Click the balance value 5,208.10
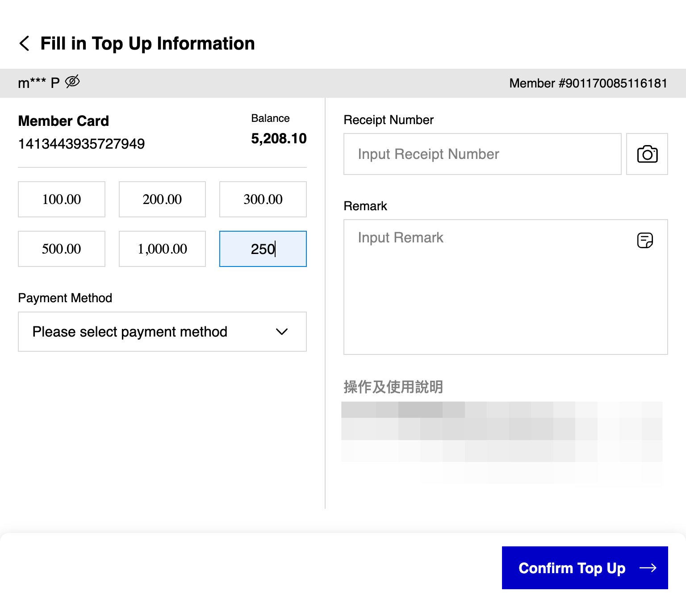 click(x=279, y=138)
